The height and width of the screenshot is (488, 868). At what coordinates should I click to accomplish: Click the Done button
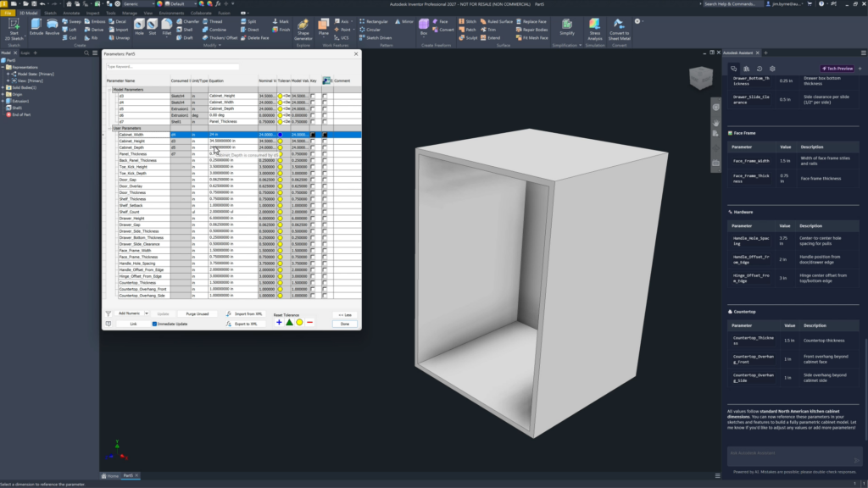click(x=345, y=324)
